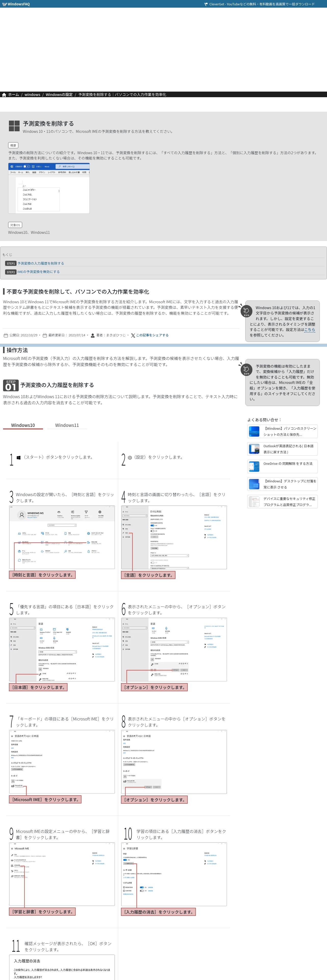Open the windows breadcrumb link
This screenshot has height=980, width=327.
[32, 95]
